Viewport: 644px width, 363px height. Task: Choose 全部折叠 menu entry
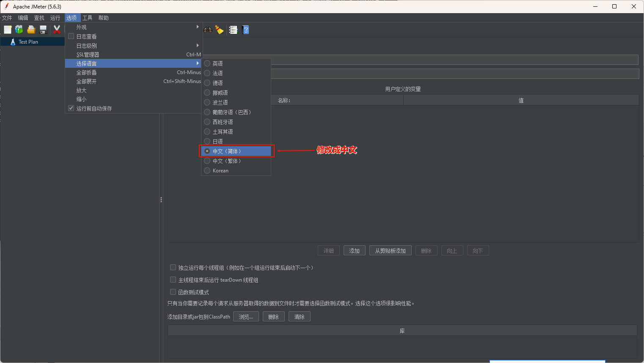(x=134, y=72)
